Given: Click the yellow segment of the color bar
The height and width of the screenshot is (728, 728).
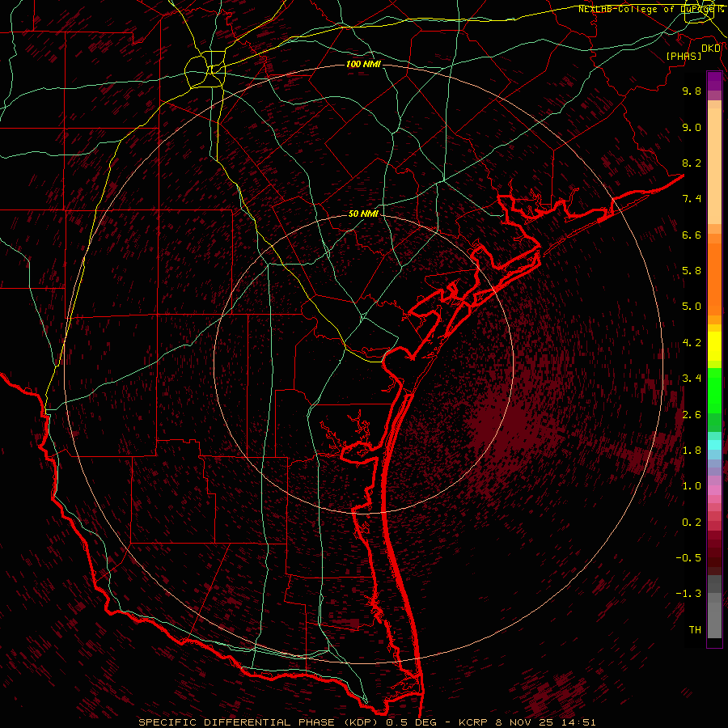Looking at the screenshot, I should pos(714,346).
